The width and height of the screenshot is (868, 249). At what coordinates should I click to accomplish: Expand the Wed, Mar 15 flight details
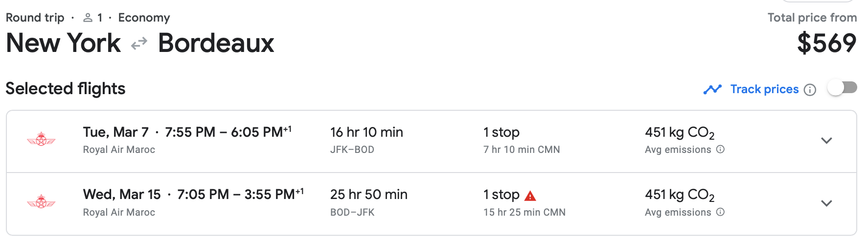point(826,203)
